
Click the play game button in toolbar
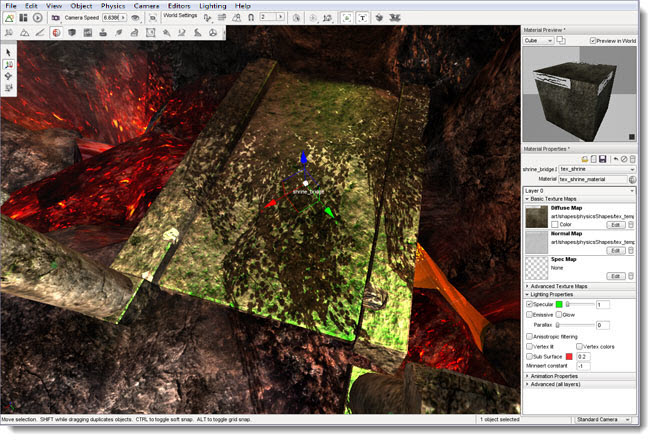pos(38,18)
